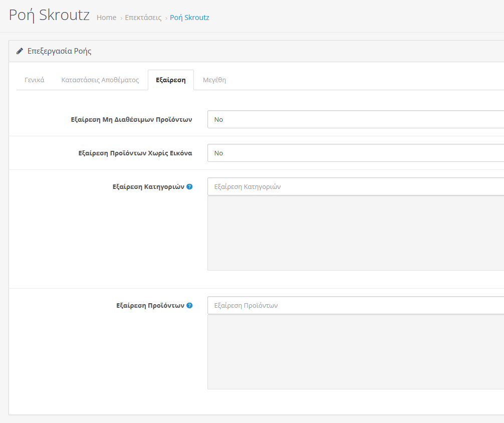Click the excluded products list box

click(356, 352)
